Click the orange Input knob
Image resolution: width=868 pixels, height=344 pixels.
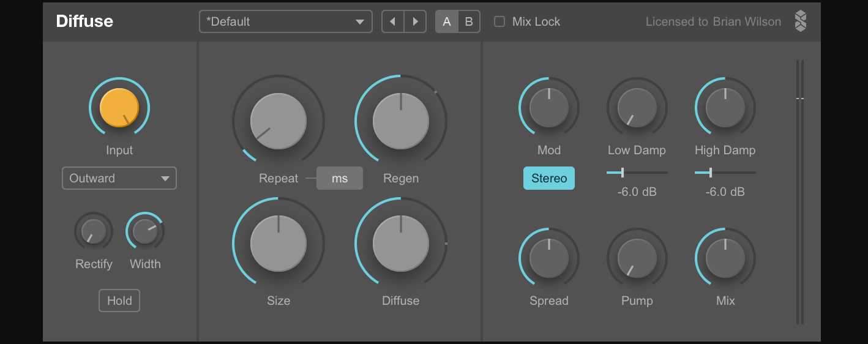pos(119,107)
